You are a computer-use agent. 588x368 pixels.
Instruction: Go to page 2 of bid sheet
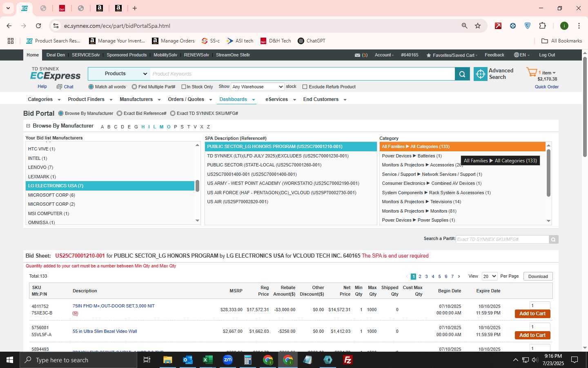click(420, 277)
